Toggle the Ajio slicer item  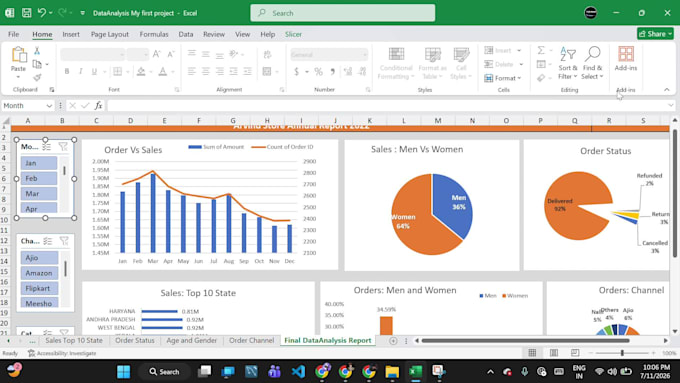click(x=39, y=258)
